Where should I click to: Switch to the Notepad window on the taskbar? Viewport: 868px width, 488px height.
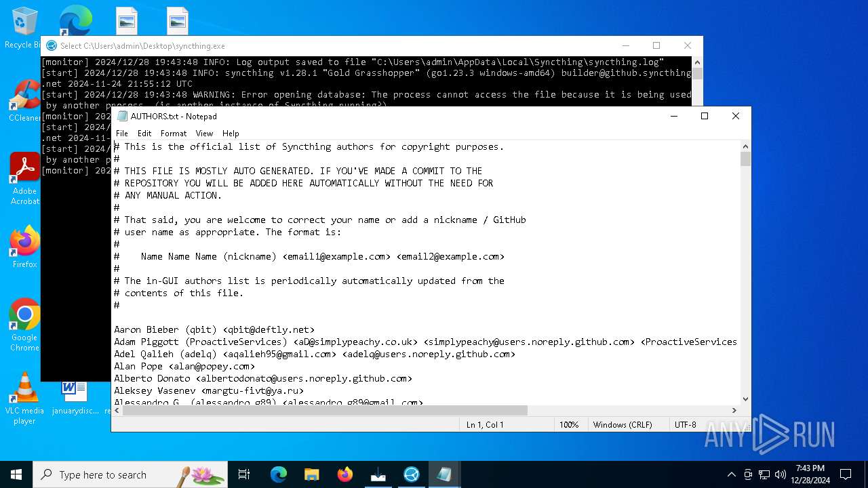tap(444, 474)
